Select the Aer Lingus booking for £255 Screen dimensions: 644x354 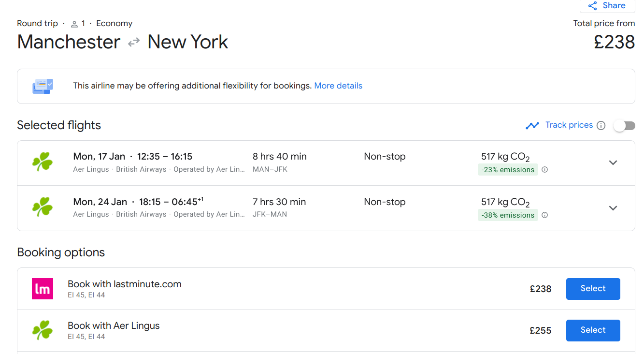(x=593, y=330)
